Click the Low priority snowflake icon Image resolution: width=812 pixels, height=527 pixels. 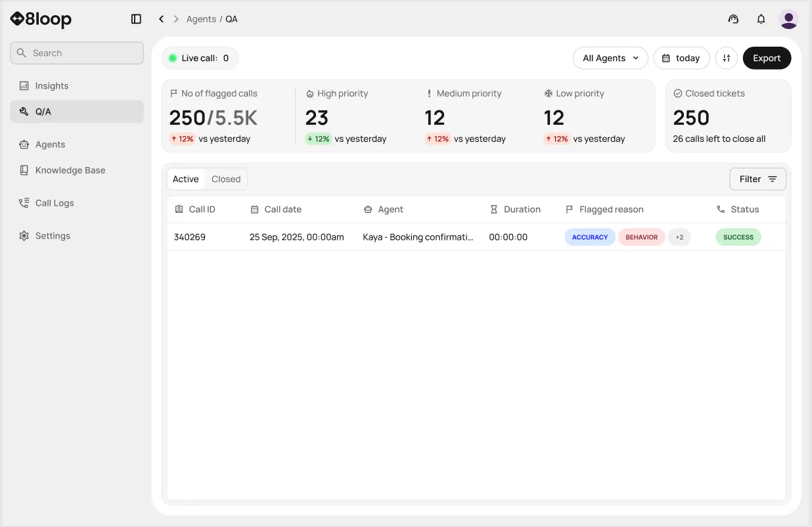549,93
